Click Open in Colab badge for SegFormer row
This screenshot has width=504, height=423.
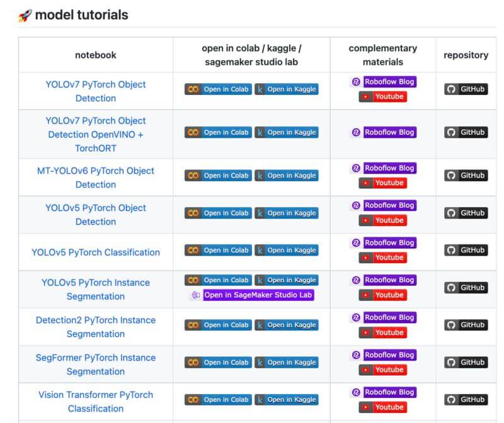pyautogui.click(x=218, y=363)
